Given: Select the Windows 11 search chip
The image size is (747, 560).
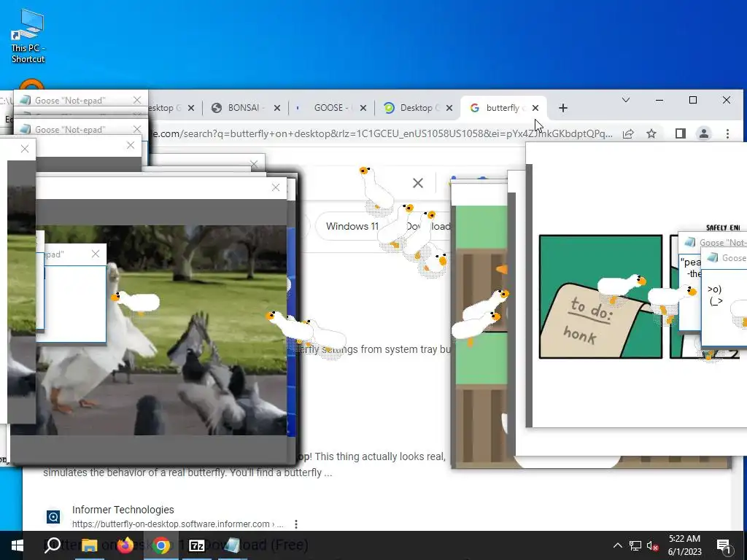Looking at the screenshot, I should (352, 226).
